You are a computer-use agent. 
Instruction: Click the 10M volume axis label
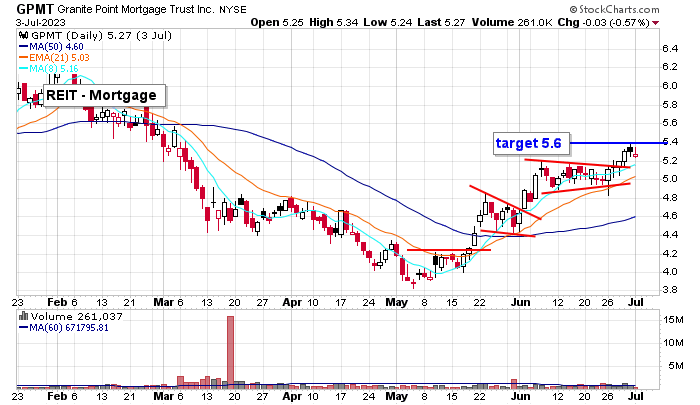pos(674,343)
